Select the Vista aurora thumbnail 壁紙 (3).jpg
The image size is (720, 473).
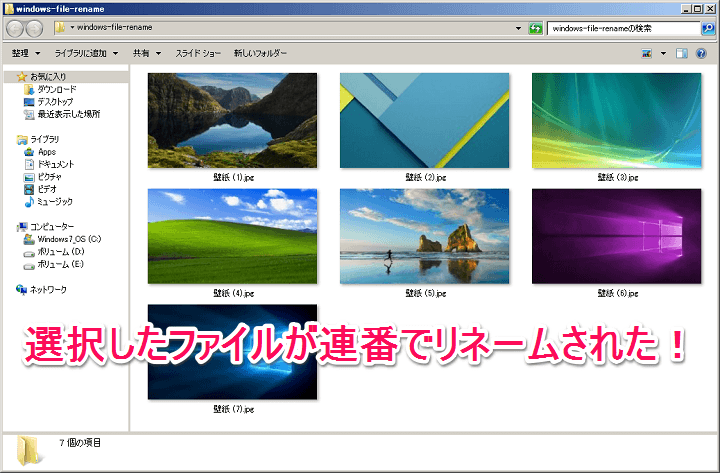(x=616, y=120)
